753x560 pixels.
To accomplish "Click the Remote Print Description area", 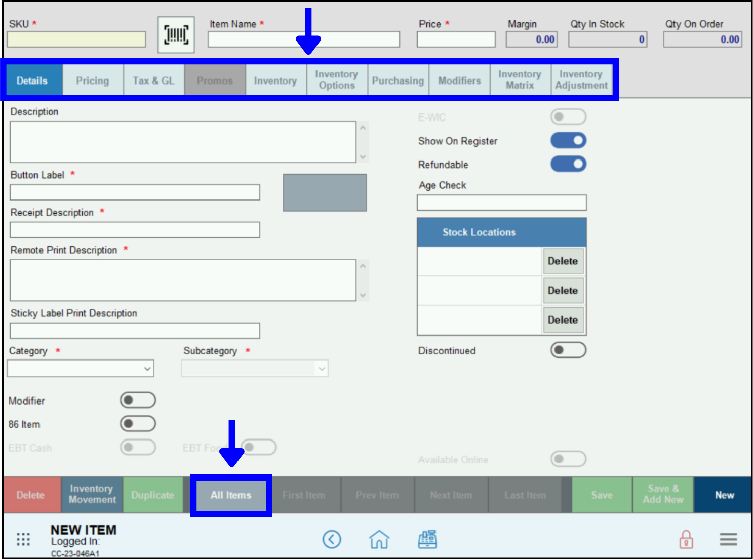I will (x=183, y=281).
